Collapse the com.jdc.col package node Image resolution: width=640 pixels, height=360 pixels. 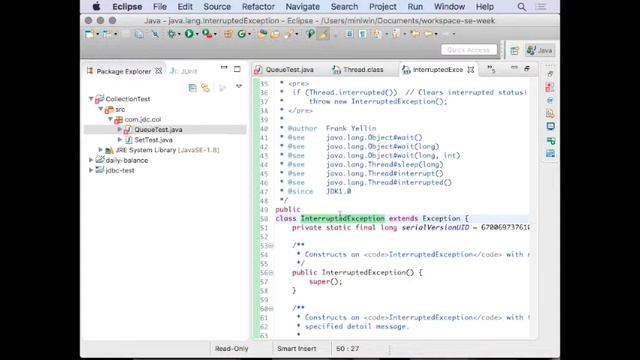click(111, 119)
